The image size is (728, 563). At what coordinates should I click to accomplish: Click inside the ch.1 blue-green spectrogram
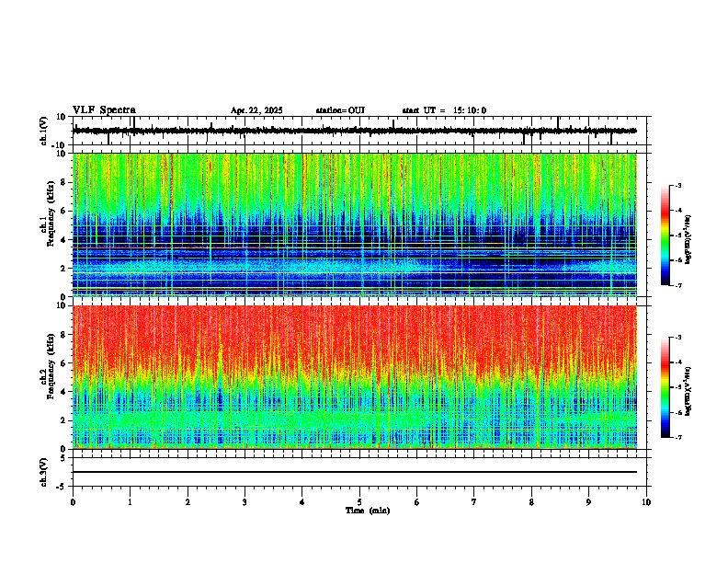354,224
